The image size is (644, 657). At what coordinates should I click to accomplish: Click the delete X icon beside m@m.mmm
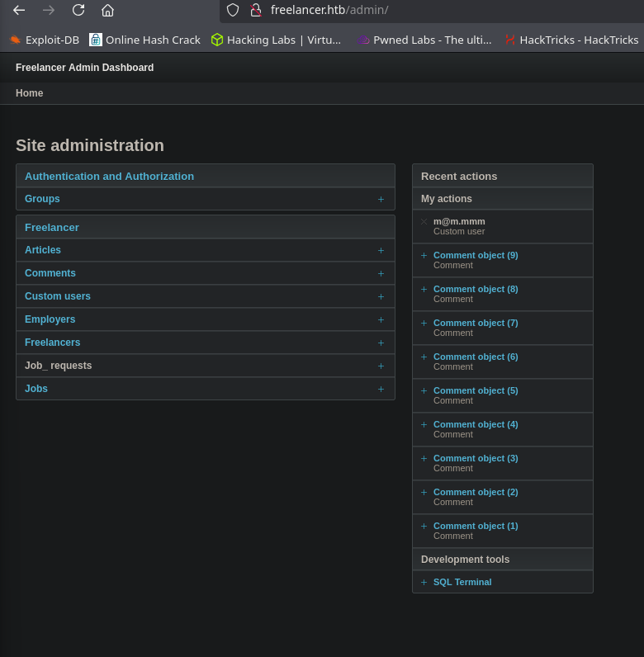point(424,222)
